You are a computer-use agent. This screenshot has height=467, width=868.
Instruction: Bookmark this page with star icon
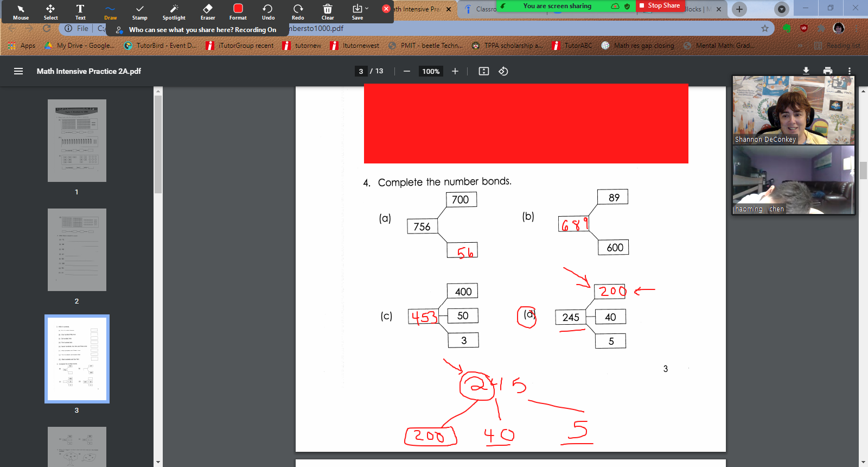click(765, 28)
